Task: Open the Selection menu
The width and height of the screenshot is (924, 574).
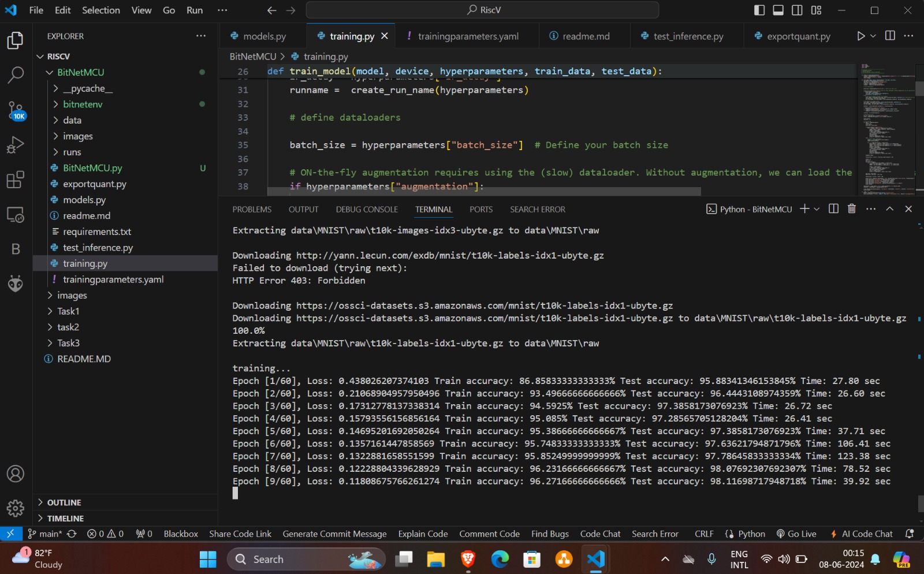Action: (100, 10)
